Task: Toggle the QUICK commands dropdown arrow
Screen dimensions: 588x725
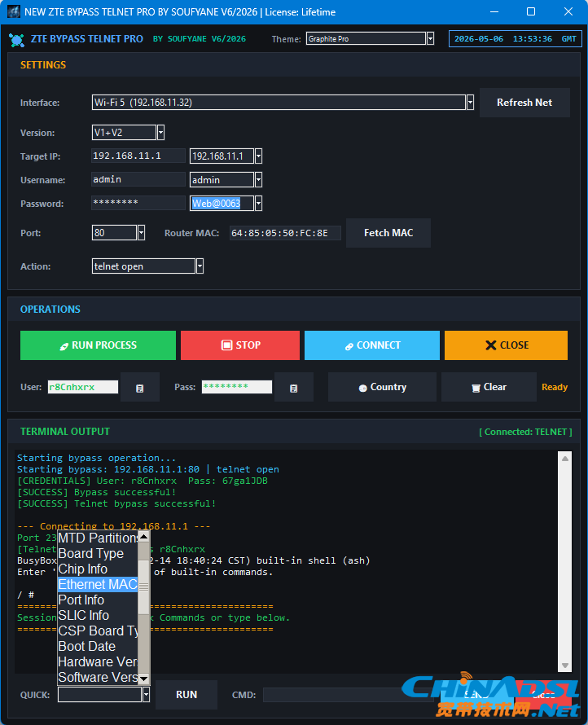Action: [x=147, y=694]
